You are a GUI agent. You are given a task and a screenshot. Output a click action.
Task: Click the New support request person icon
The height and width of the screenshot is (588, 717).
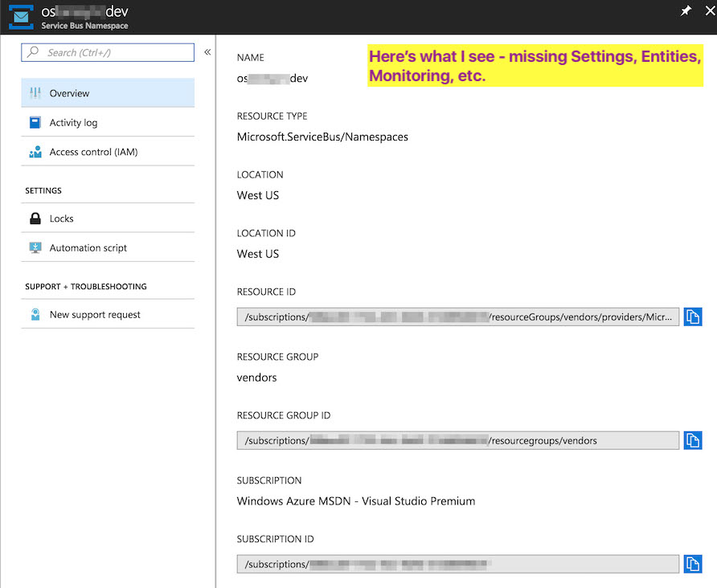(x=35, y=314)
